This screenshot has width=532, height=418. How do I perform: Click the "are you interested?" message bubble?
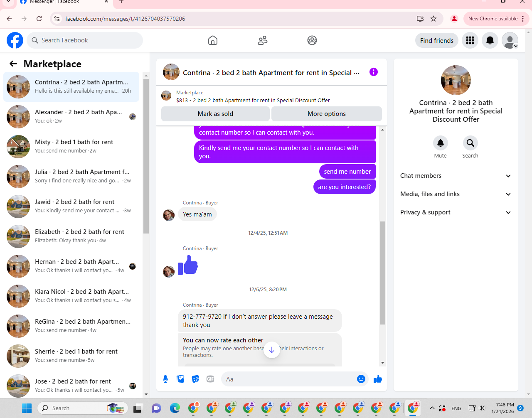pyautogui.click(x=344, y=187)
